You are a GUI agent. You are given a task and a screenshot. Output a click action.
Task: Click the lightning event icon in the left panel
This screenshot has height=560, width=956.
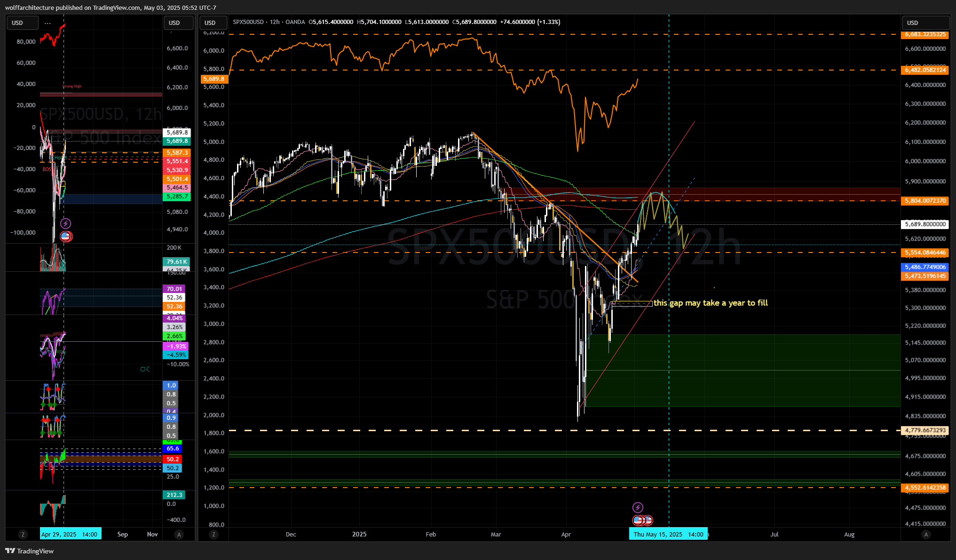(65, 224)
